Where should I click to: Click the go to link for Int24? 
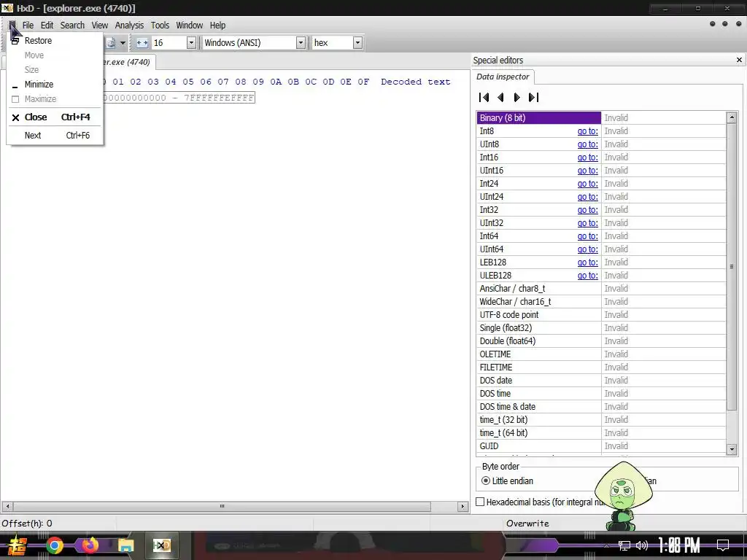pyautogui.click(x=587, y=183)
